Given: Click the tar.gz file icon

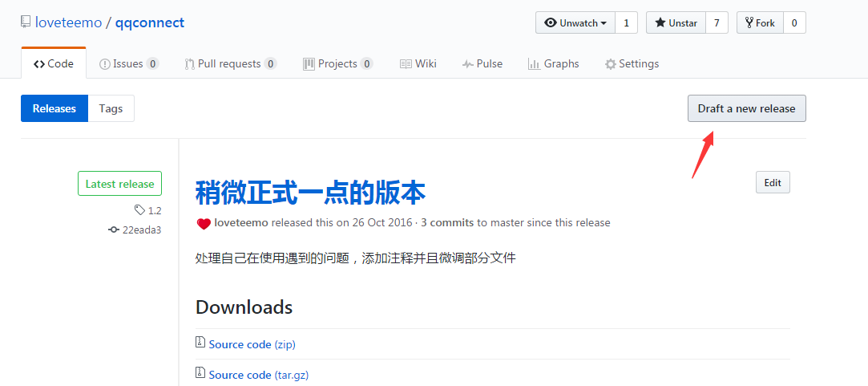Looking at the screenshot, I should 200,373.
